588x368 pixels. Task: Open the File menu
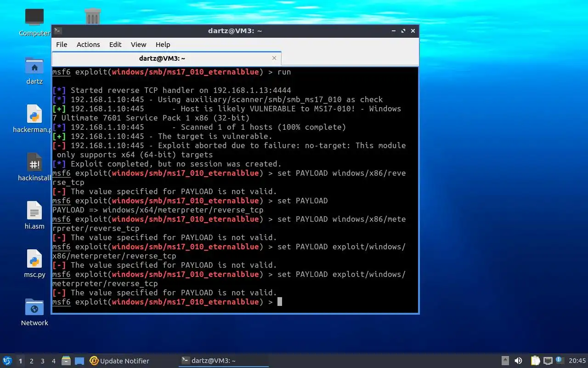(62, 45)
